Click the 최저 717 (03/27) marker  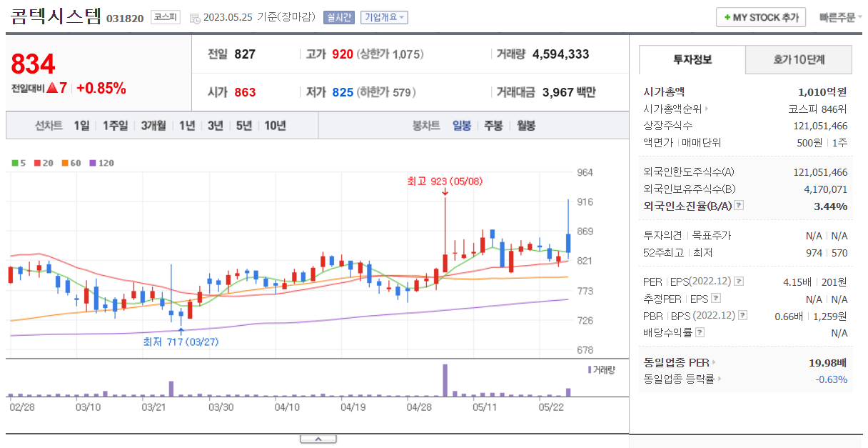pyautogui.click(x=181, y=342)
